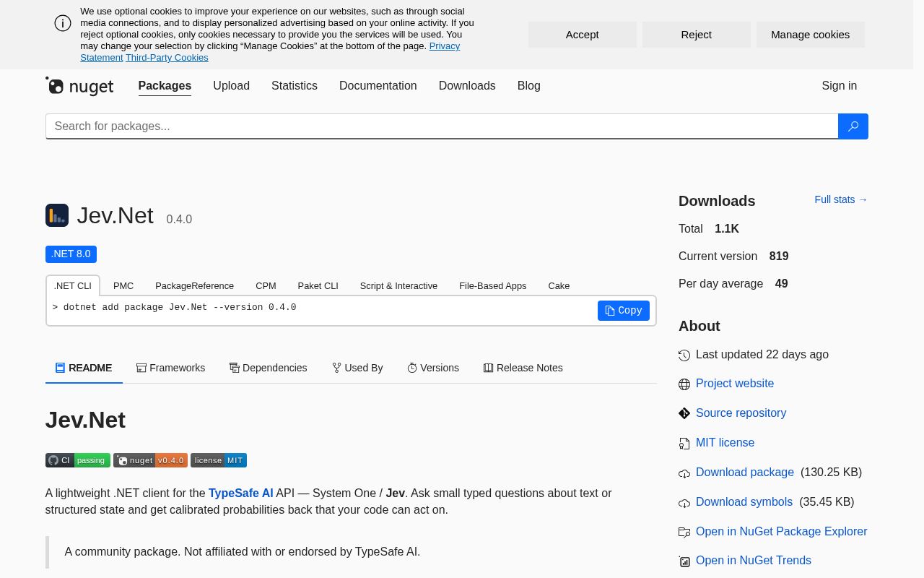924x578 pixels.
Task: Reject optional cookies
Action: tap(697, 35)
